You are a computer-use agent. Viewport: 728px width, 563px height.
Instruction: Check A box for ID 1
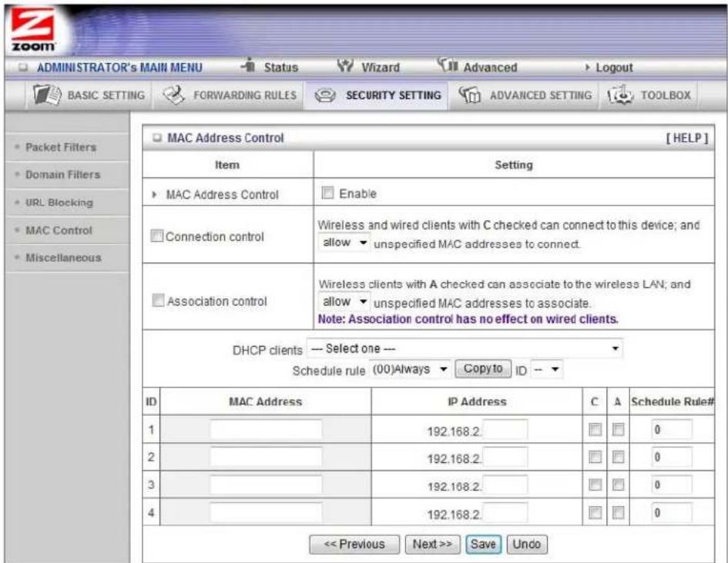pyautogui.click(x=618, y=429)
